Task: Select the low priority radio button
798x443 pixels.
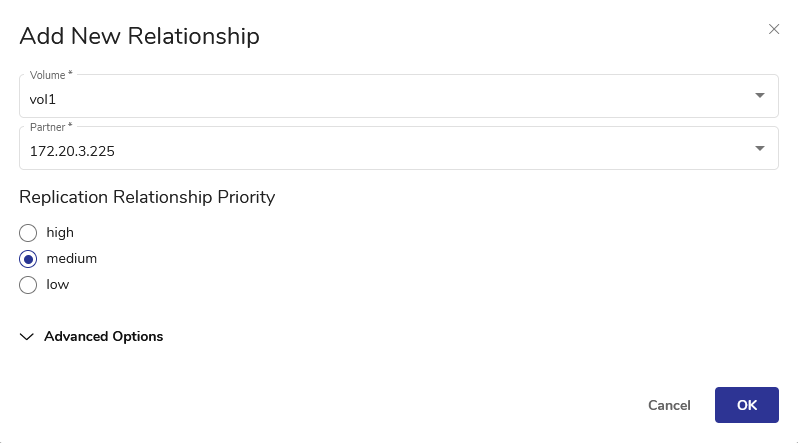Action: (28, 285)
